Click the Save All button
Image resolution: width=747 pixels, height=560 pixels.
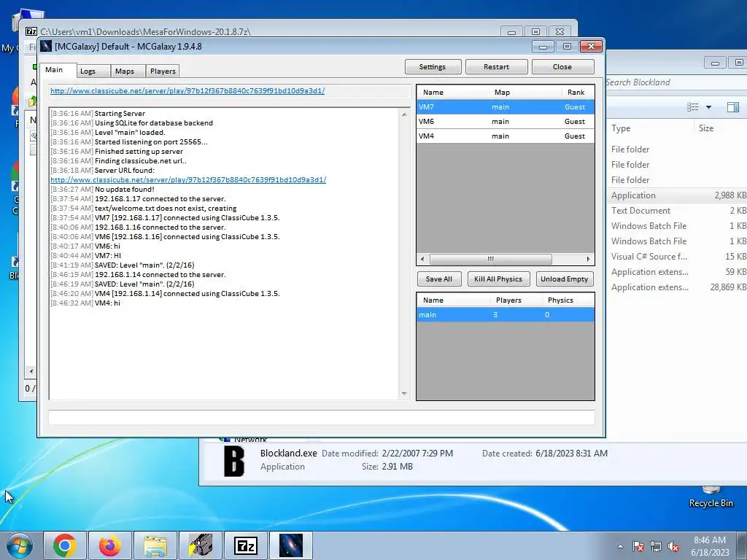coord(438,279)
